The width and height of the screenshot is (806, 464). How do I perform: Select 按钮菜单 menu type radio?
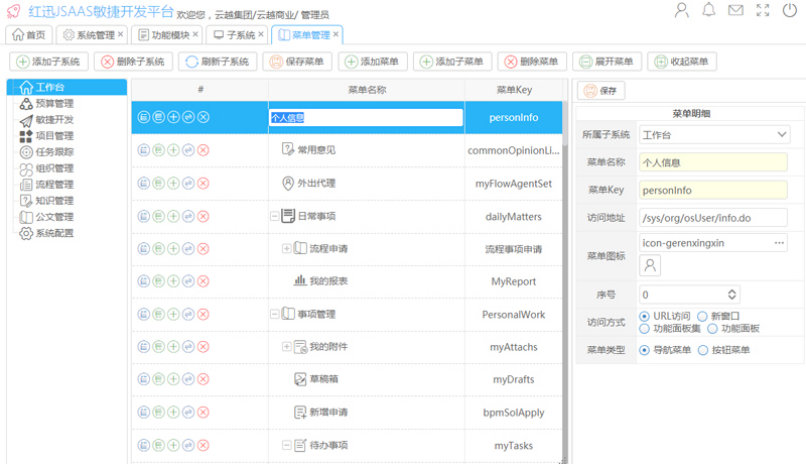(703, 350)
